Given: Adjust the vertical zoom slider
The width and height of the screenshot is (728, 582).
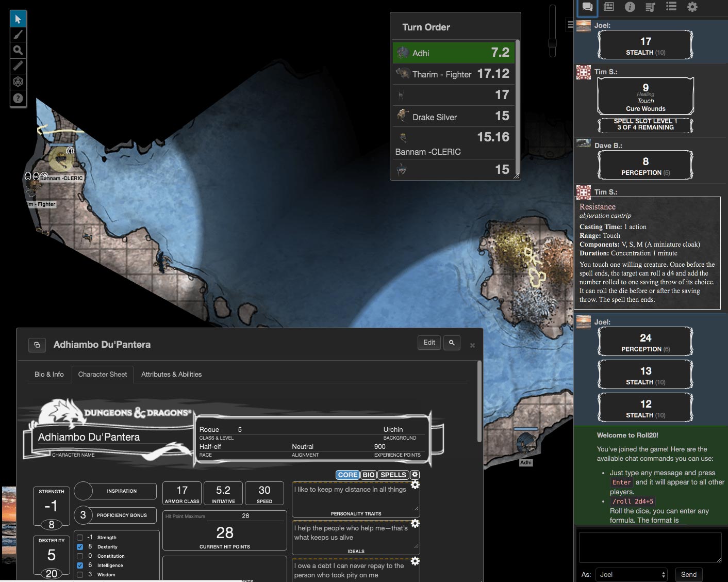Looking at the screenshot, I should click(x=552, y=41).
